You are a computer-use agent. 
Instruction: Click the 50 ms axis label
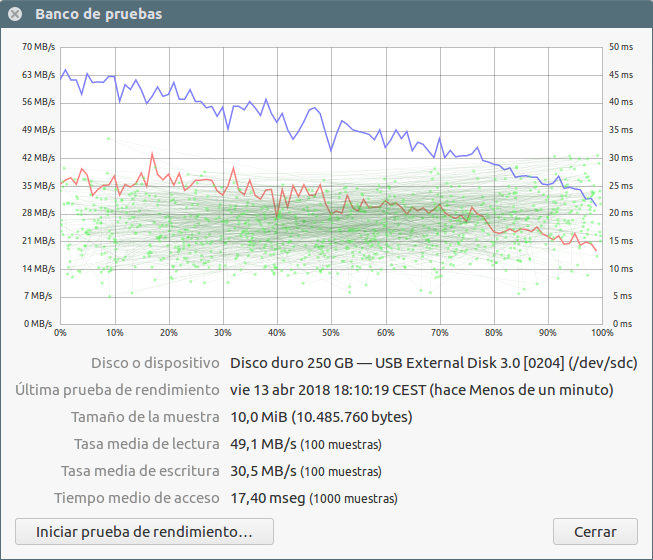[x=621, y=47]
